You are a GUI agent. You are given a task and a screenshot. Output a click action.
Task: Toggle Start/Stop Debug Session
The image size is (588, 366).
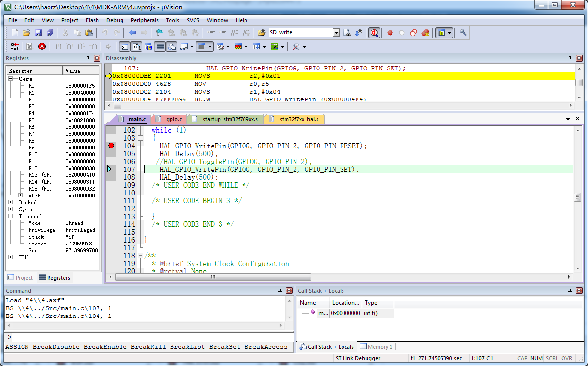point(374,33)
